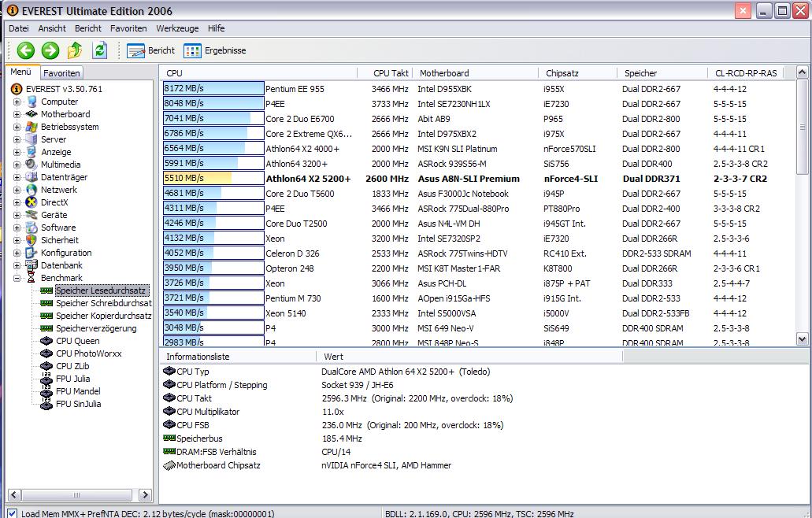Open the CPU Queen benchmark
Screen dimensions: 812x518
(x=78, y=341)
